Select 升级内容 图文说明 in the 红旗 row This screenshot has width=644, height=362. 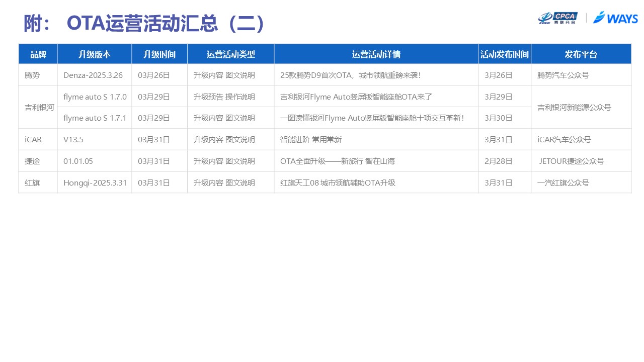tap(231, 183)
